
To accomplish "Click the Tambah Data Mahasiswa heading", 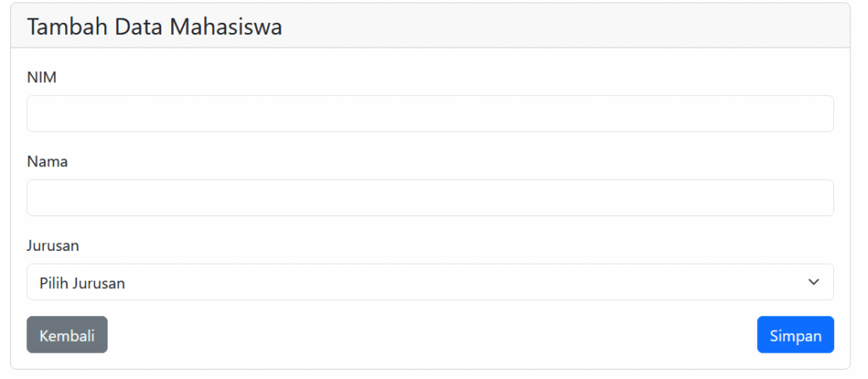I will [154, 27].
